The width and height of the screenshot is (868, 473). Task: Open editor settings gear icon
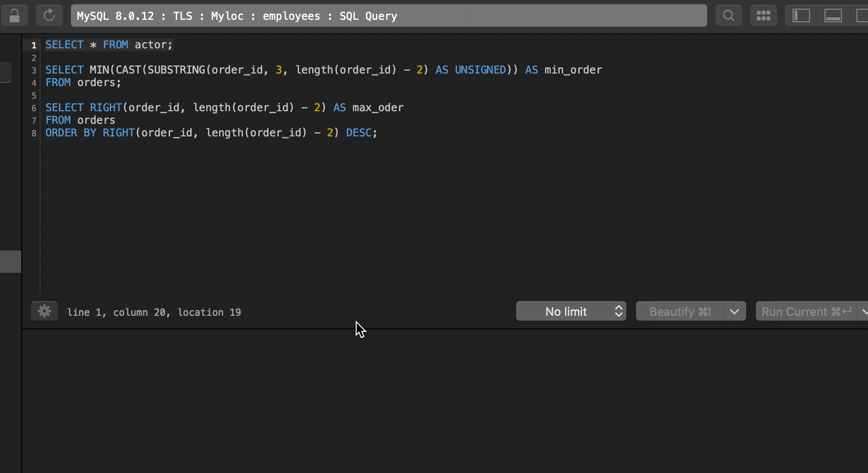pos(44,311)
